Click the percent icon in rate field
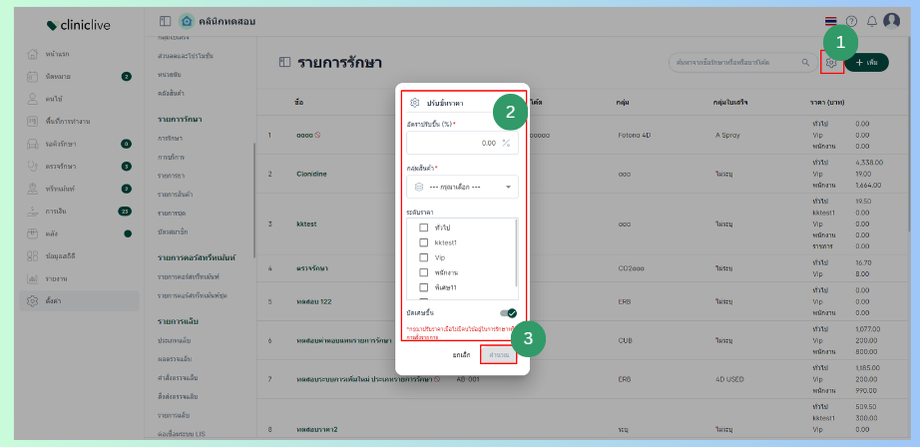Image resolution: width=920 pixels, height=447 pixels. [x=506, y=143]
